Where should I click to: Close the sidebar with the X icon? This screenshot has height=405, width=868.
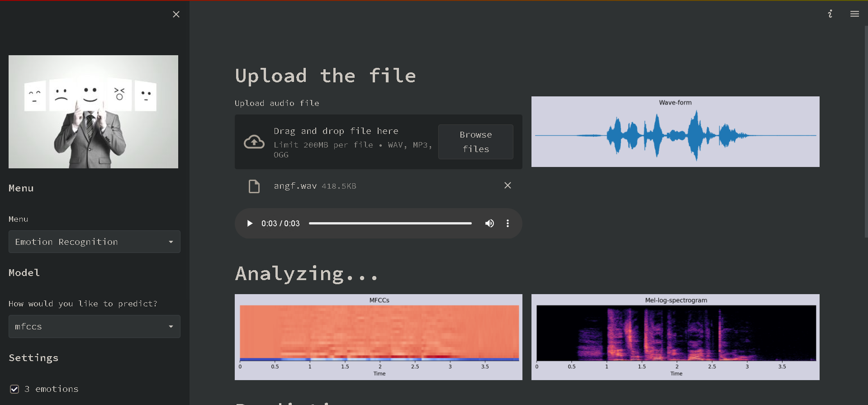176,14
